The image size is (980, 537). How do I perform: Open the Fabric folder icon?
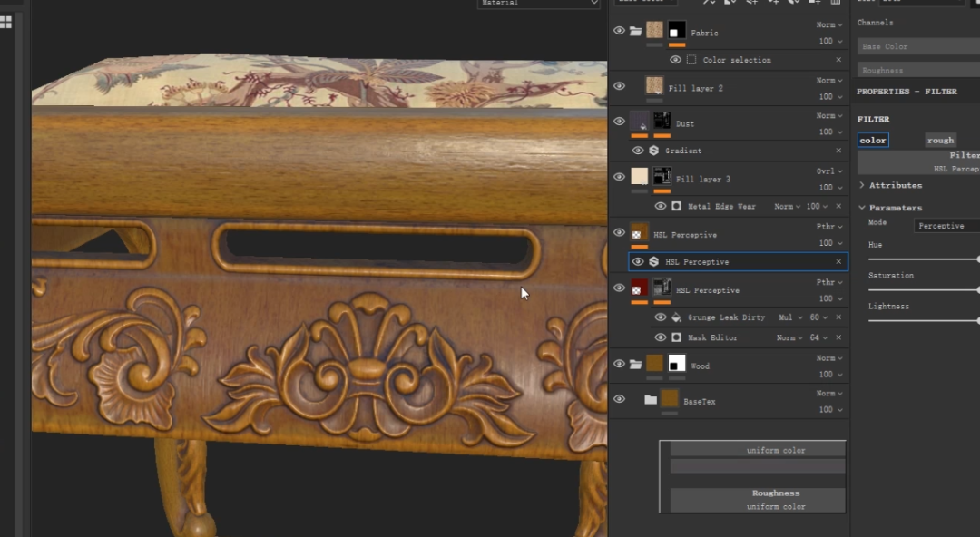(635, 31)
